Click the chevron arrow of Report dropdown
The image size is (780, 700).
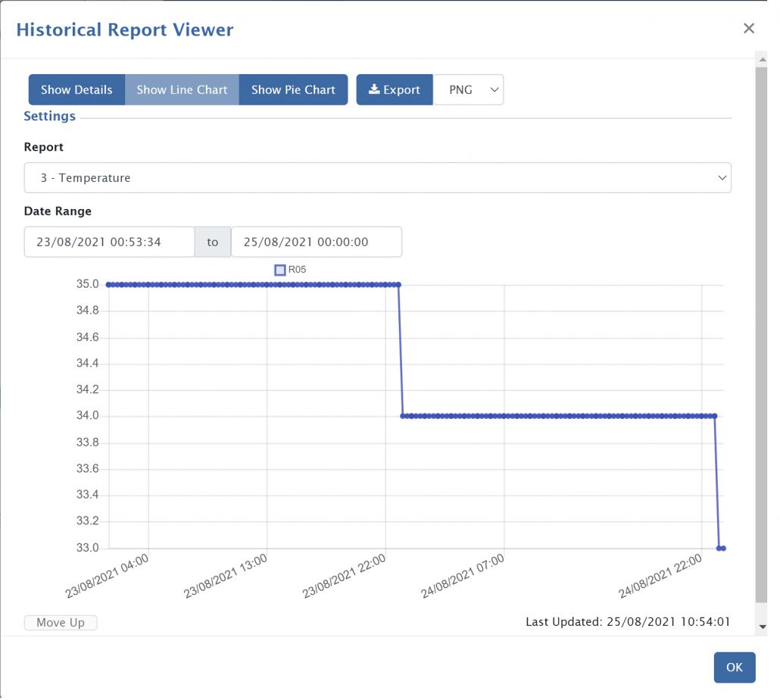721,178
